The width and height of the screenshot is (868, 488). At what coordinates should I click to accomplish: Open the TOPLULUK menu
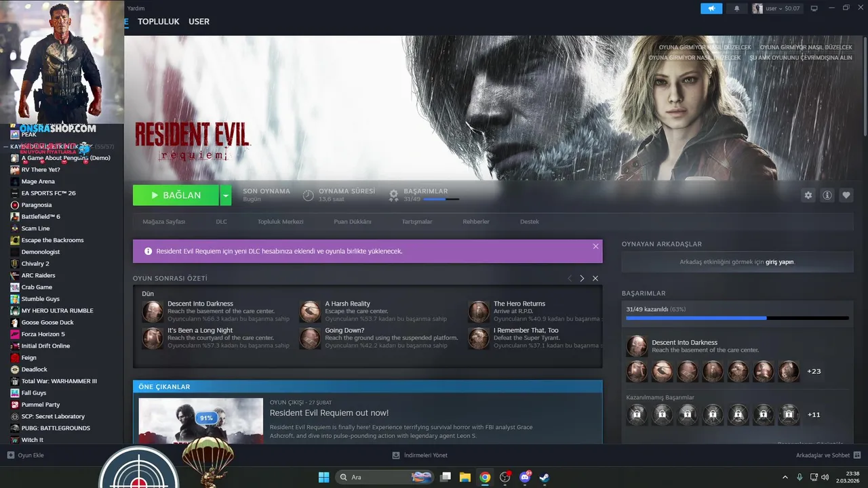tap(159, 22)
